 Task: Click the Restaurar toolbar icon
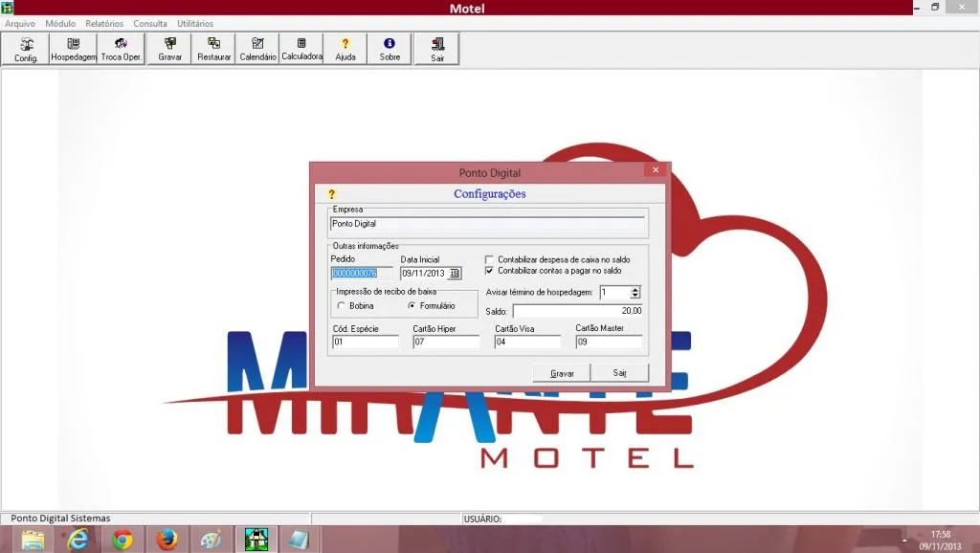(x=213, y=49)
